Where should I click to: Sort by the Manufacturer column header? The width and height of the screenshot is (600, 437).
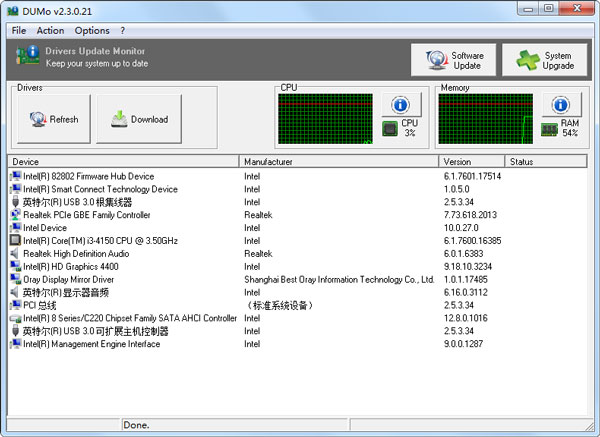coord(339,161)
